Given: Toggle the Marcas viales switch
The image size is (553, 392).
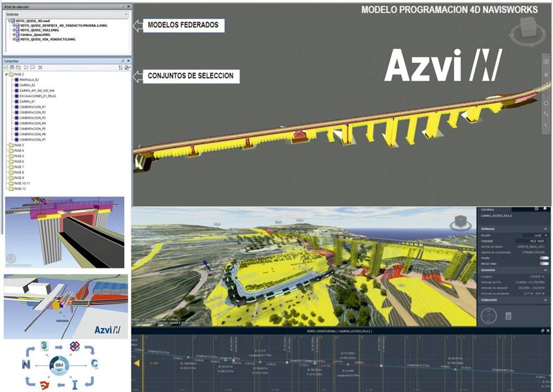Looking at the screenshot, I should [544, 264].
